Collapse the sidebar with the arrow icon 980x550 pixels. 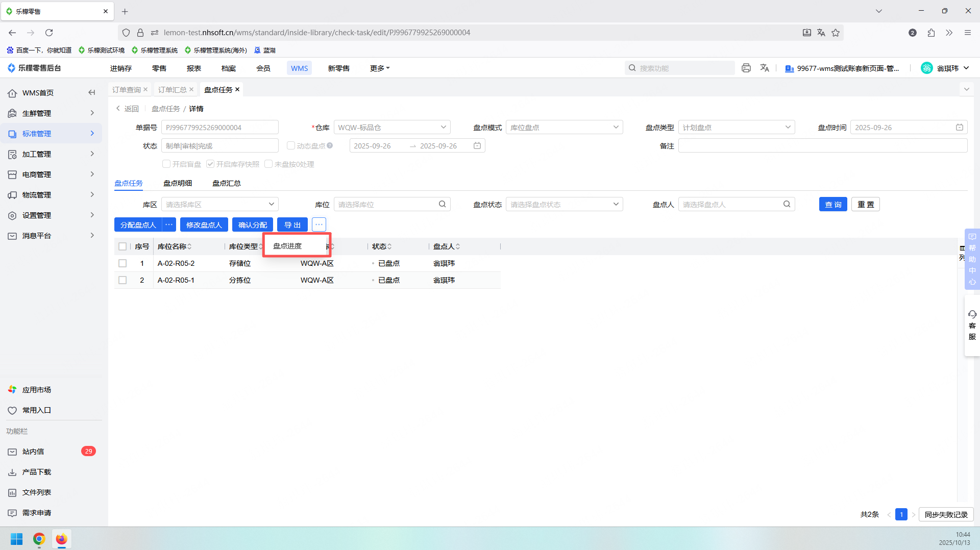(x=92, y=93)
